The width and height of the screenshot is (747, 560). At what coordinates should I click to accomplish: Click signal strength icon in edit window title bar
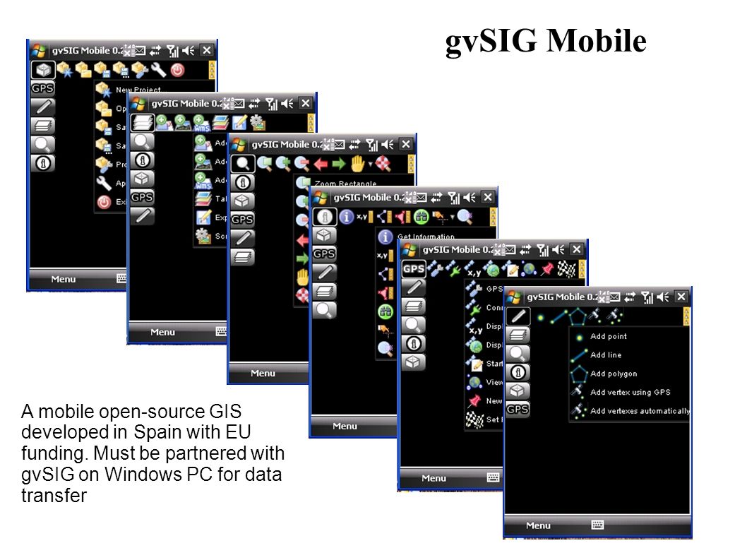click(x=647, y=297)
